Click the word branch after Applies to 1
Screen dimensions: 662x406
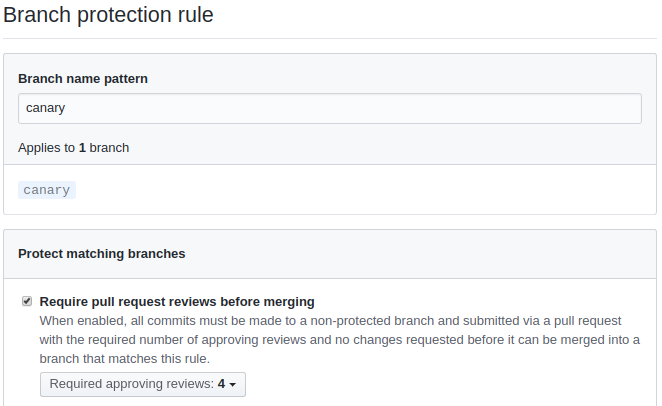coord(109,147)
